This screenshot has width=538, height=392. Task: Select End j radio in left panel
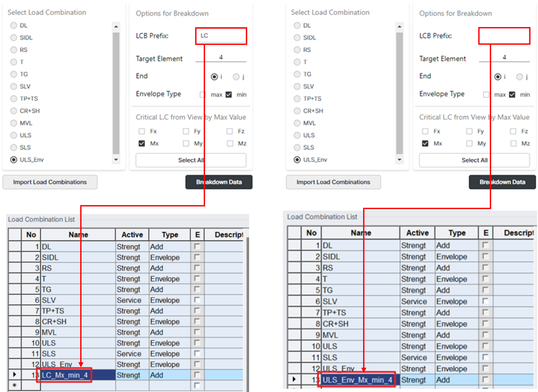pyautogui.click(x=236, y=77)
